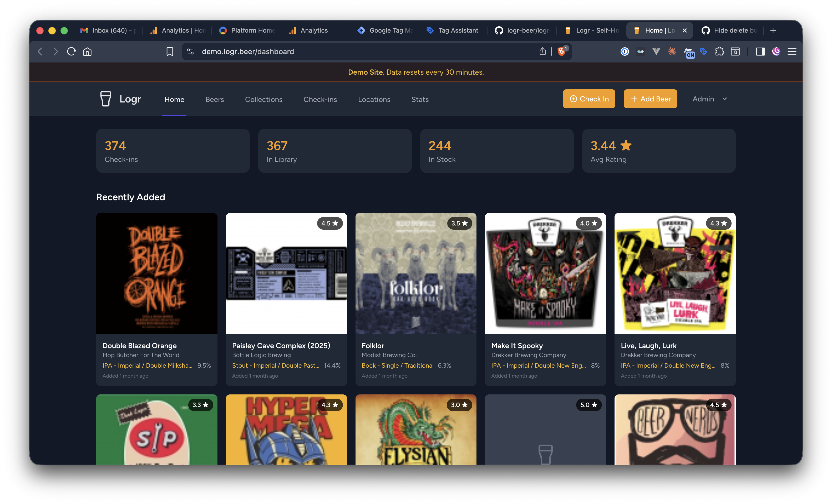
Task: Open the Make It Spooky label image
Action: (x=545, y=273)
